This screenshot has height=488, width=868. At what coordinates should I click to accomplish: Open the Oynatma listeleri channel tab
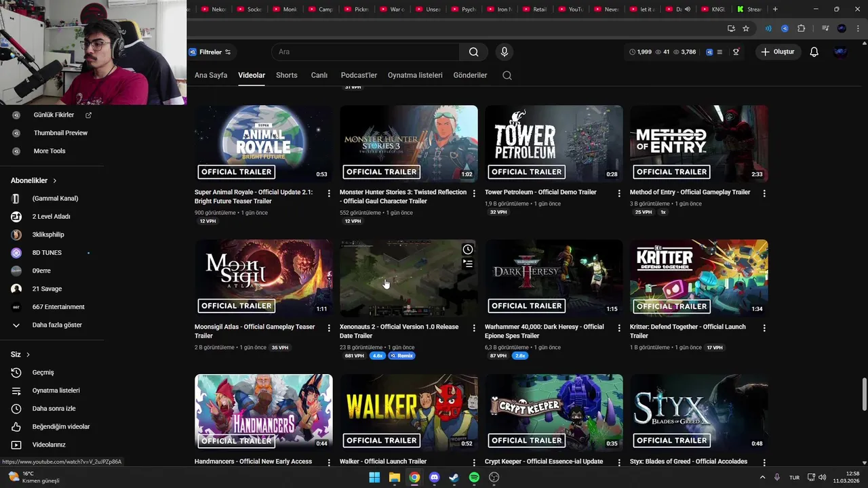(415, 75)
